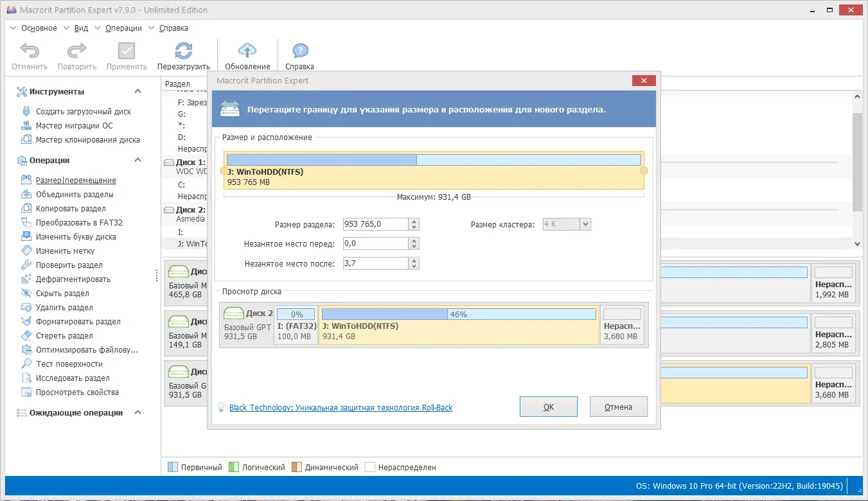Image resolution: width=868 pixels, height=501 pixels.
Task: Decrease Незанятое место после with down arrow
Action: pos(414,266)
